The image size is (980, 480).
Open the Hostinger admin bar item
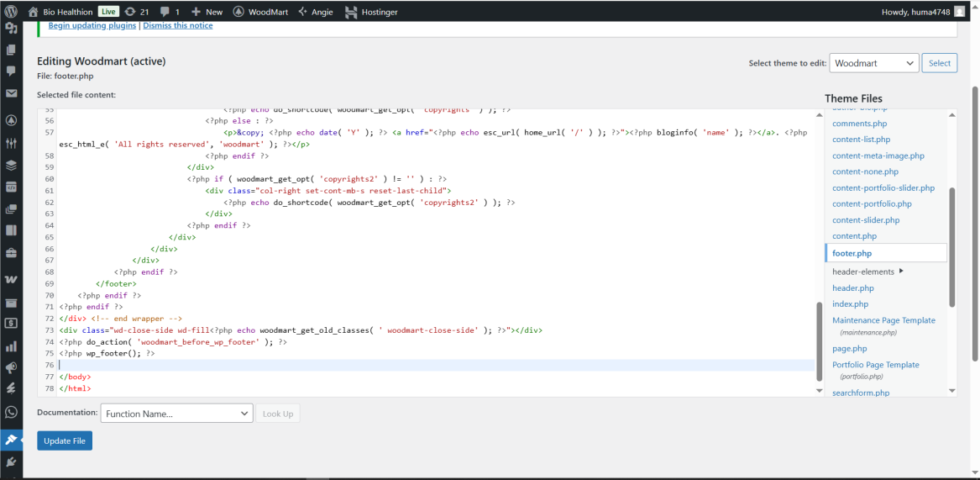[x=371, y=11]
